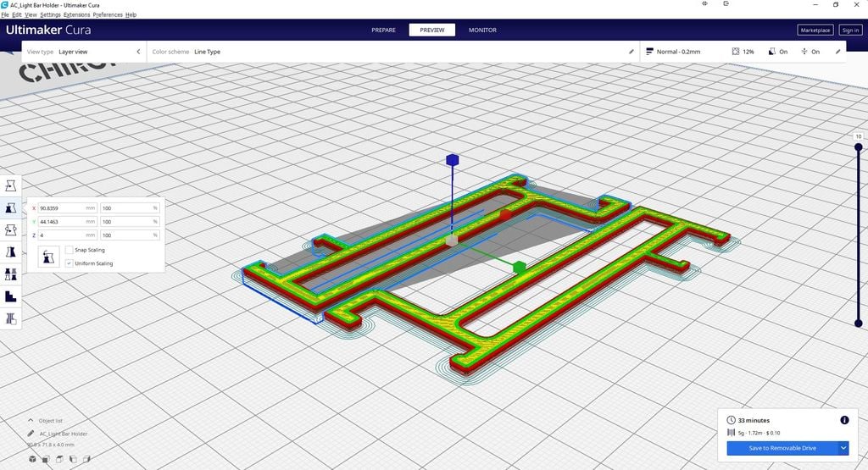Switch to top view cube icon
The image size is (868, 470).
click(x=59, y=459)
